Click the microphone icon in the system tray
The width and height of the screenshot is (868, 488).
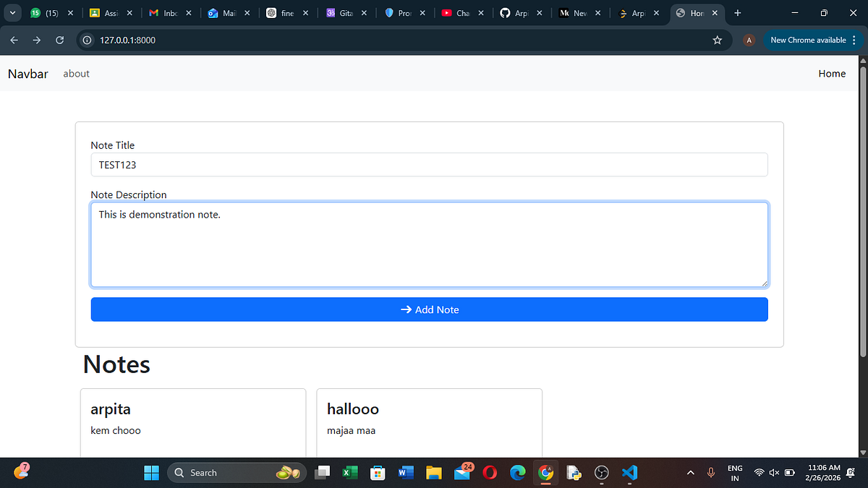point(711,473)
